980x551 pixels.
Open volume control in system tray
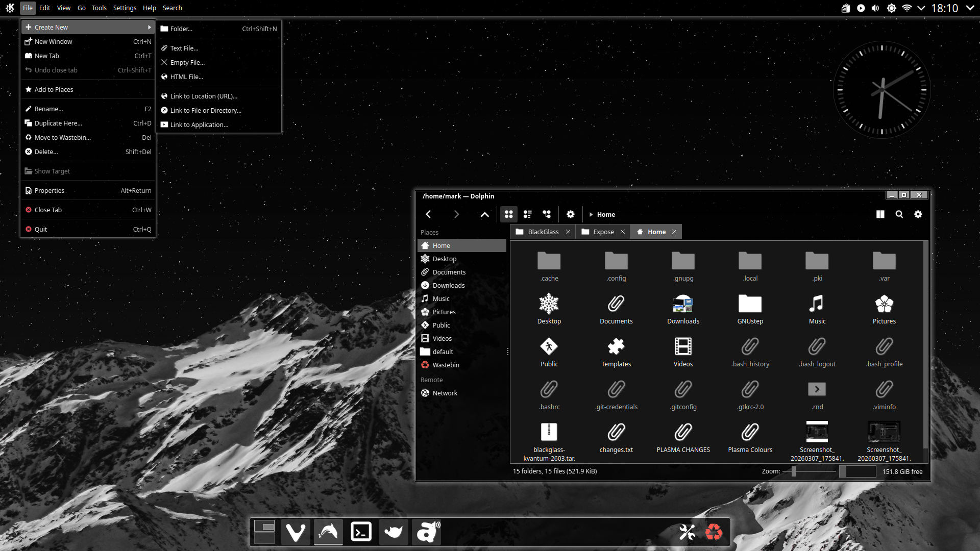[x=875, y=8]
